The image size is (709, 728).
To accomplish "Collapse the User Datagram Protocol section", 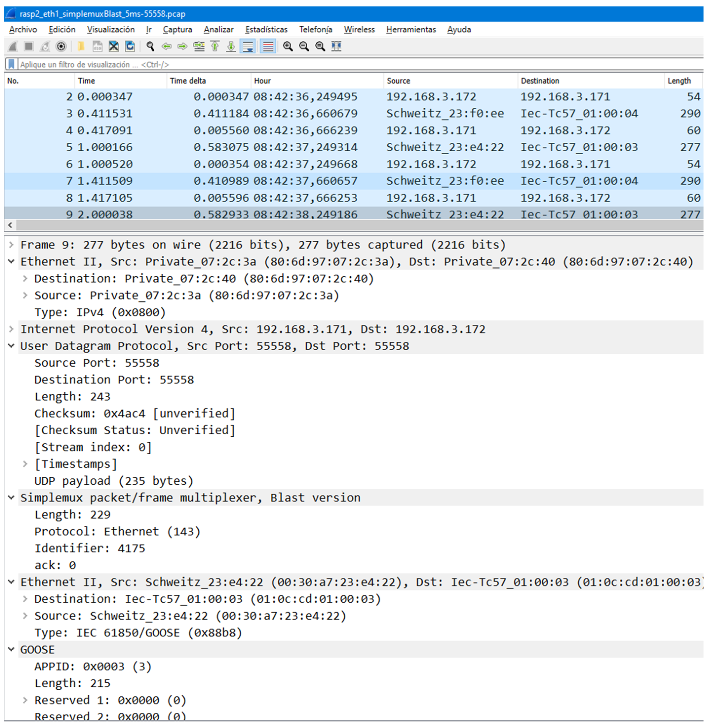I will coord(11,346).
